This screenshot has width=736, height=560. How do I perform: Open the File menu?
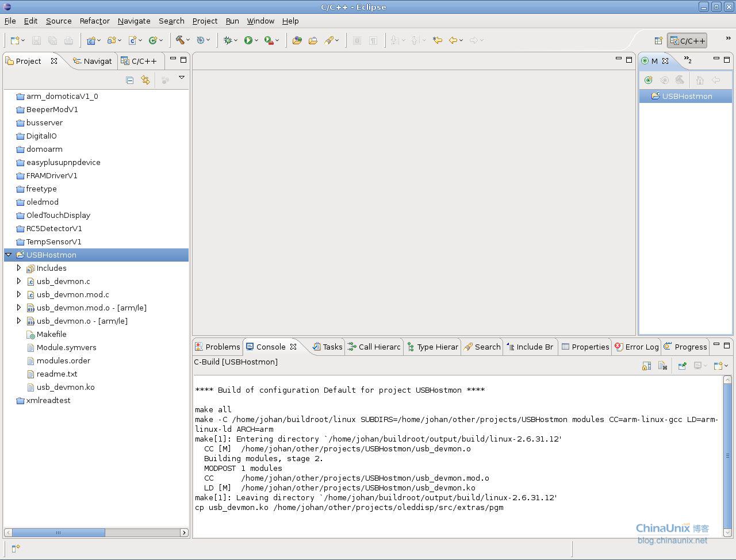(x=10, y=21)
